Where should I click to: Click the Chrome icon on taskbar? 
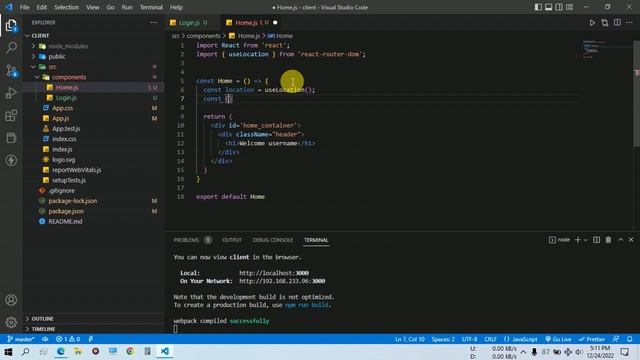[130, 351]
